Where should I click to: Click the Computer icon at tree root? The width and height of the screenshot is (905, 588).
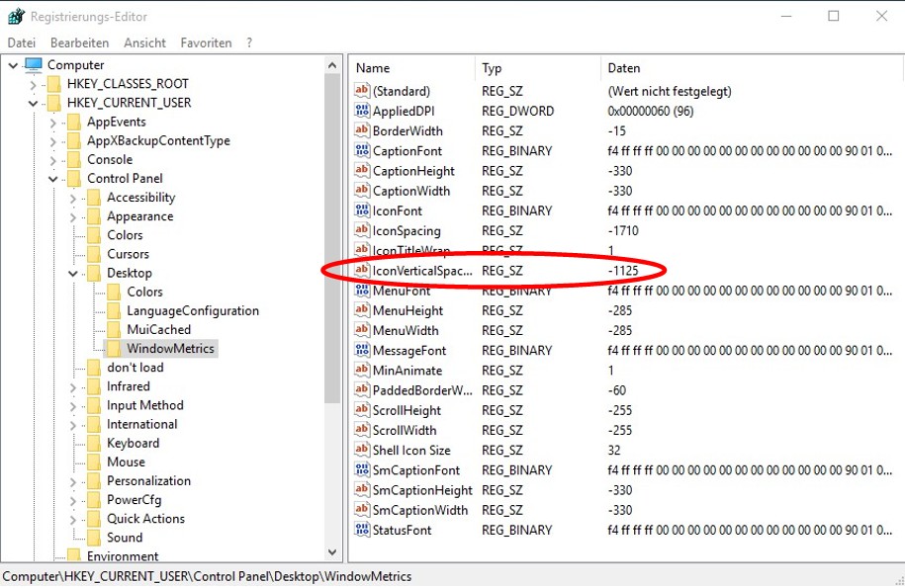(x=34, y=65)
